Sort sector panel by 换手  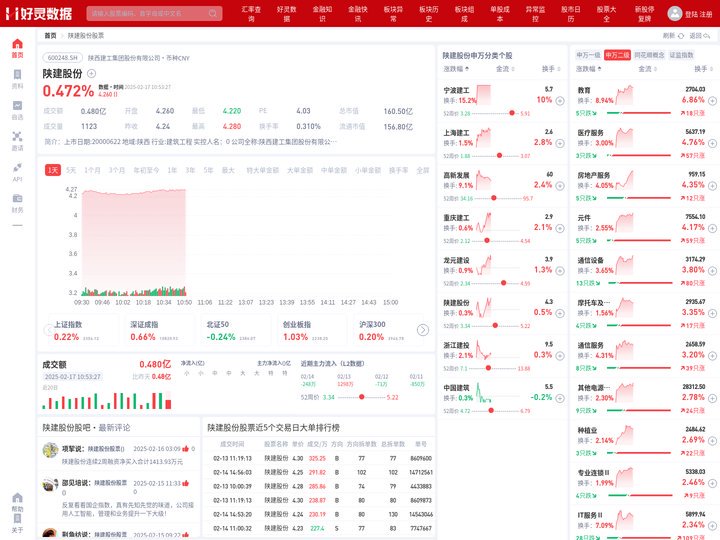click(703, 69)
